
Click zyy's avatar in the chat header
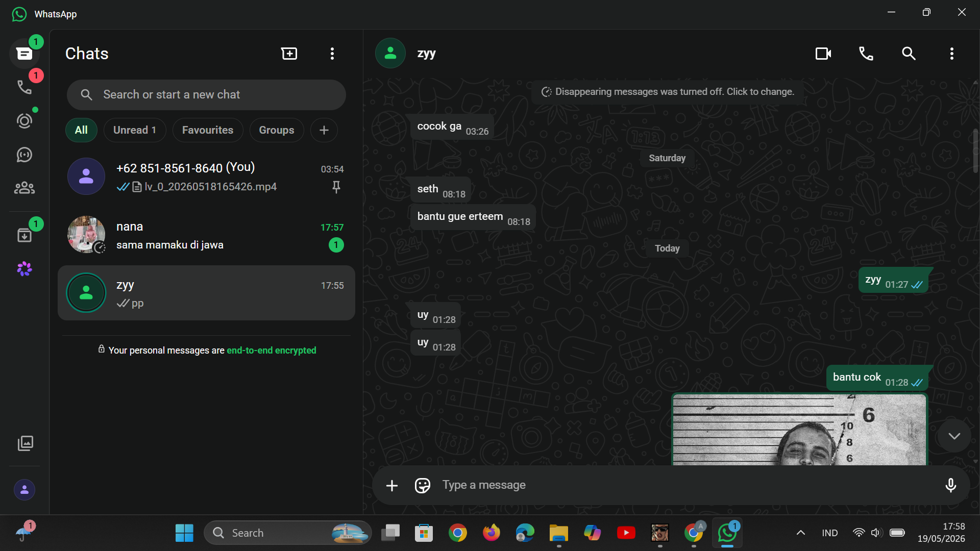(390, 53)
